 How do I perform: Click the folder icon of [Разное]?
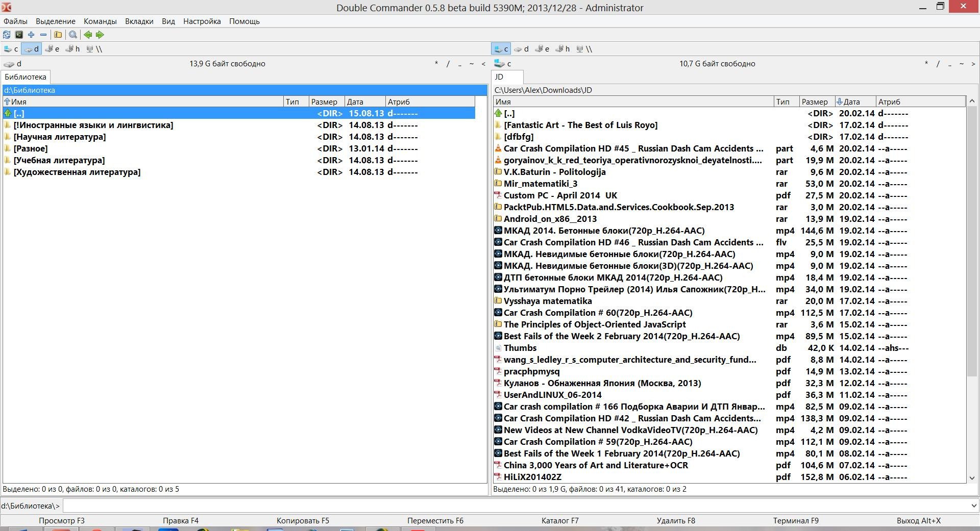click(x=8, y=148)
